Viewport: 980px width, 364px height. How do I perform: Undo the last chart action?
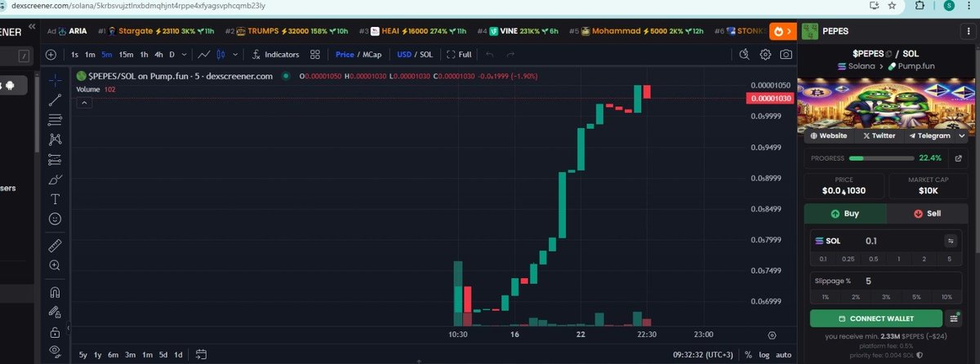(490, 55)
